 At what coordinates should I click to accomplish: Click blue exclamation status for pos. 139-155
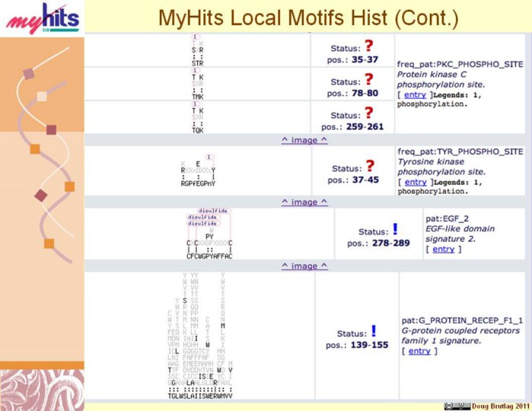click(374, 332)
